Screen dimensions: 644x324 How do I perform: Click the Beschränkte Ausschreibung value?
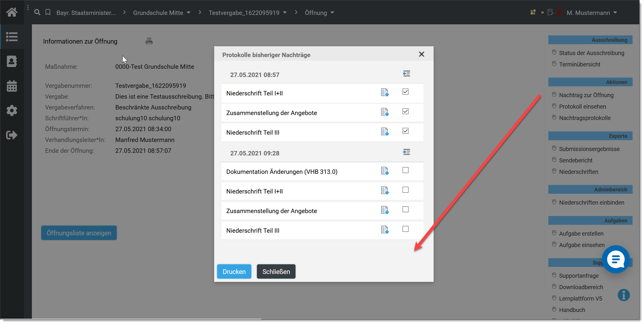tap(153, 107)
